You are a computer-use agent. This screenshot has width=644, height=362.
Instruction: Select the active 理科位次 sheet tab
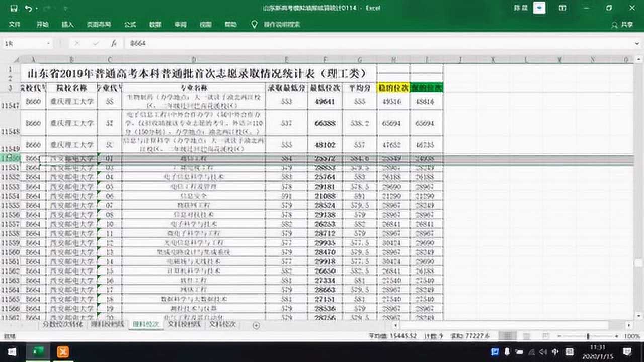145,325
